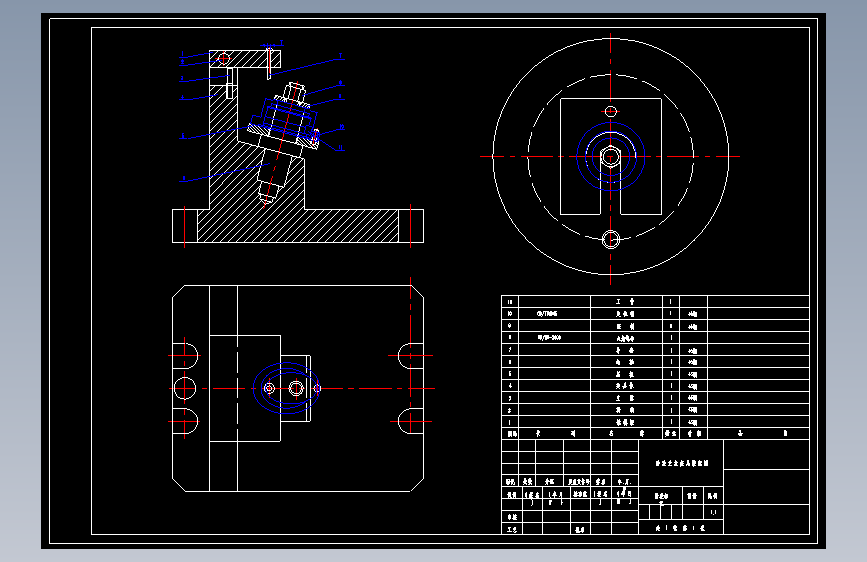Screen dimensions: 867x562
Task: Click the part balloon number 5
Action: click(182, 136)
